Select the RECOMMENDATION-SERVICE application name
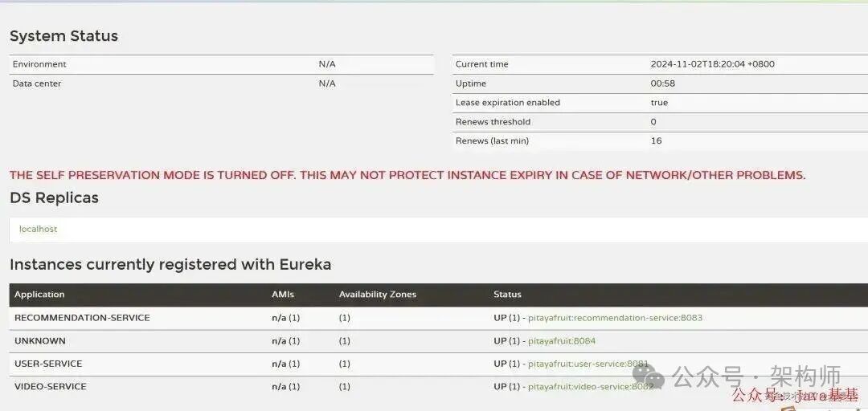This screenshot has width=868, height=411. click(x=82, y=318)
